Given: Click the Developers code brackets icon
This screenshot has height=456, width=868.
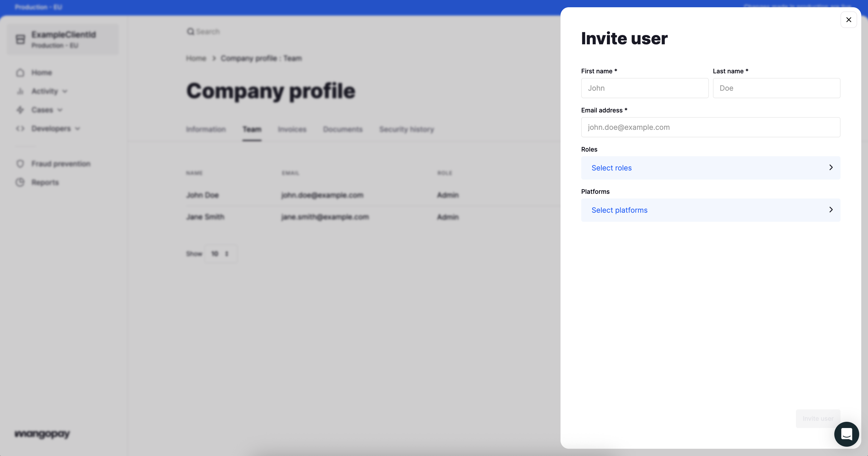Looking at the screenshot, I should click(x=20, y=129).
